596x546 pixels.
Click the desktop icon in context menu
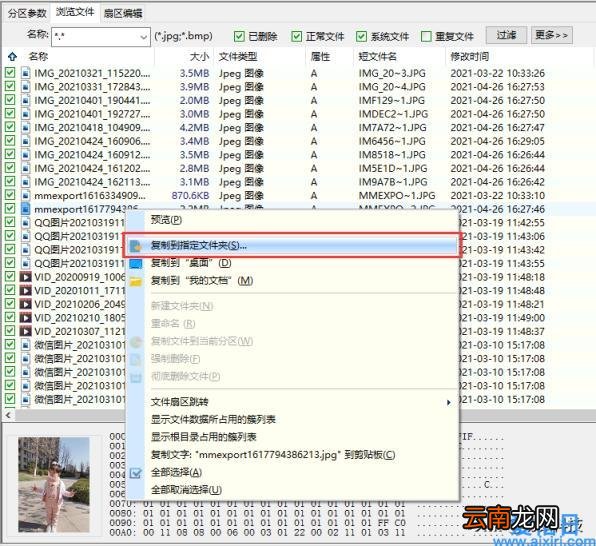click(x=136, y=263)
